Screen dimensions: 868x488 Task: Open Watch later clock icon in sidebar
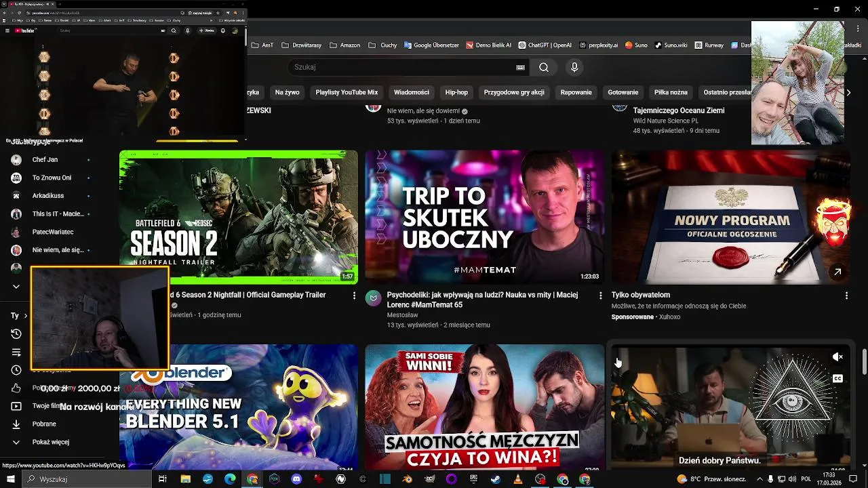pos(16,370)
